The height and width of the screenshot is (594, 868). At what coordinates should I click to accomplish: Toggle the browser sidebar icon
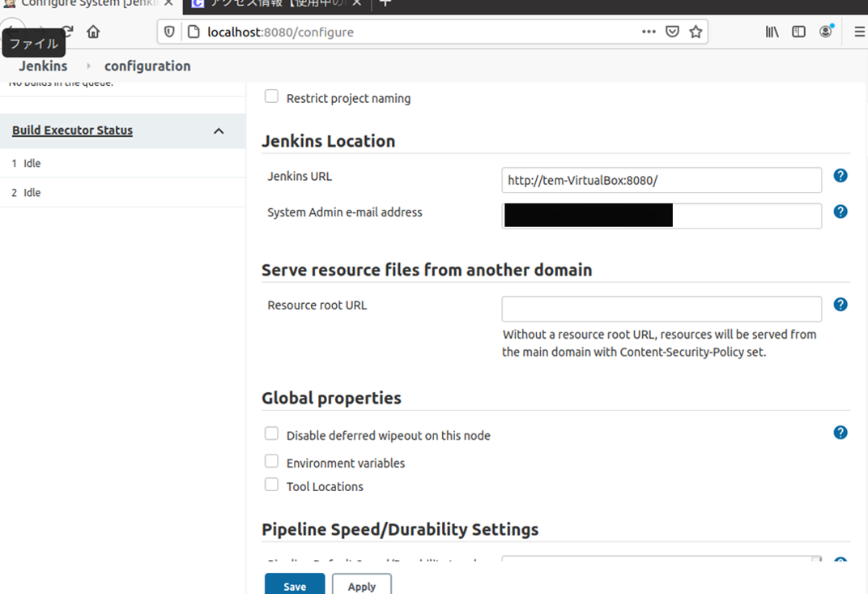(798, 32)
